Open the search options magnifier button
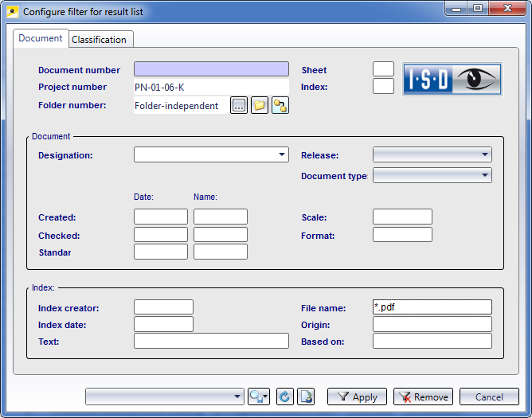The width and height of the screenshot is (532, 418). 259,397
